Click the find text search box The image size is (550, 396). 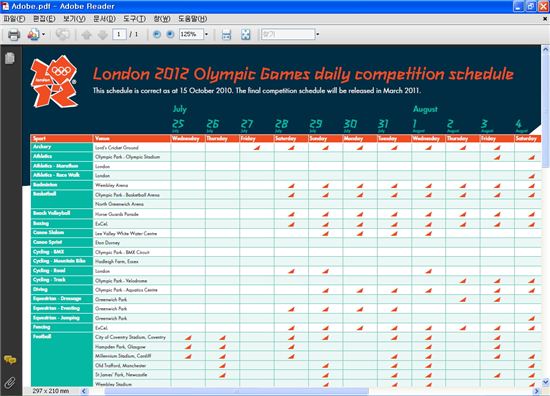288,34
